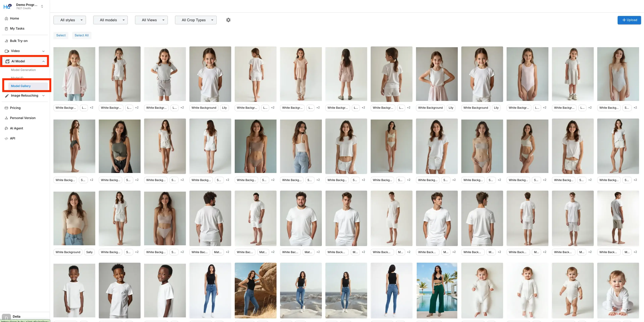Click the Pricing card icon
This screenshot has width=644, height=322.
[7, 108]
